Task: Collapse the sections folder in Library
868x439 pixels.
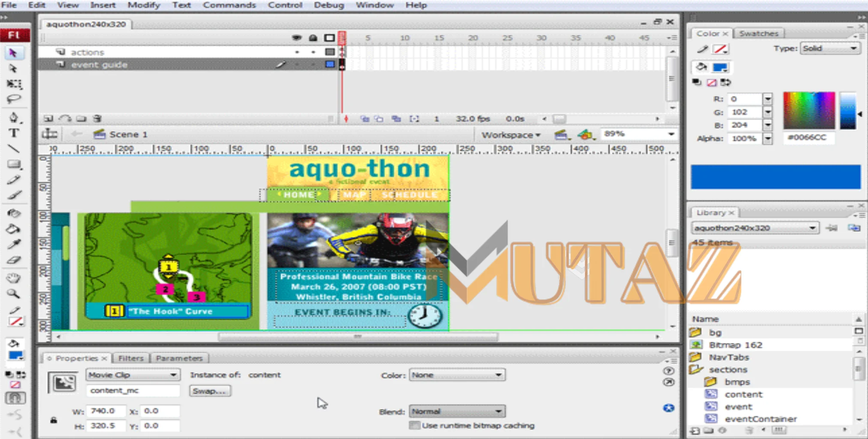Action: tap(696, 370)
